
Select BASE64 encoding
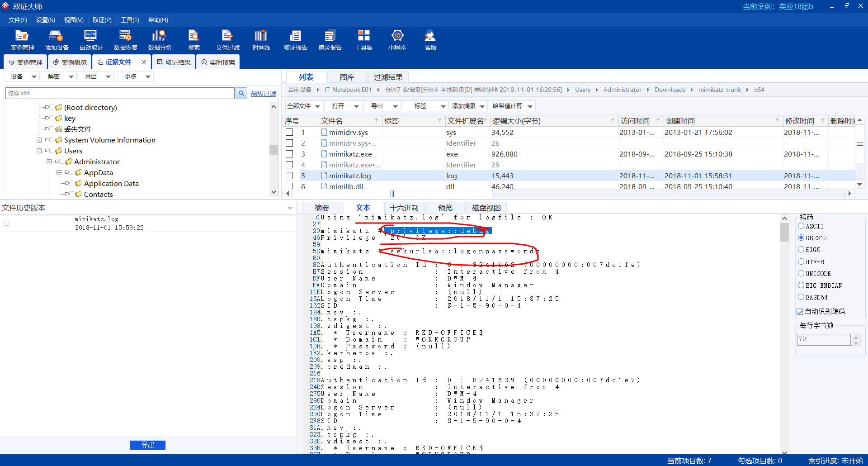pos(801,297)
